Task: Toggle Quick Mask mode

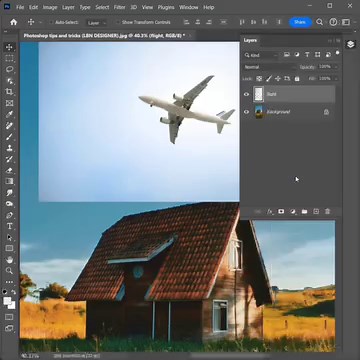Action: tap(9, 317)
